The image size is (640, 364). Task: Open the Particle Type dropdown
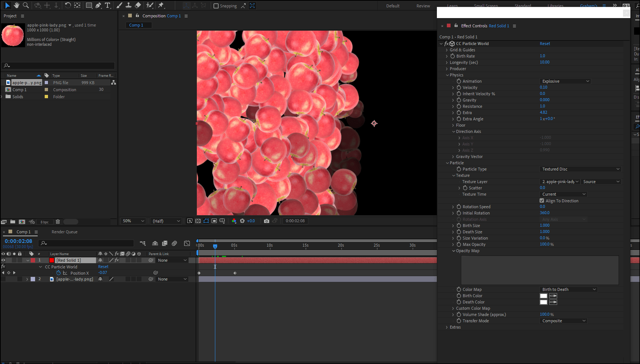pos(580,169)
